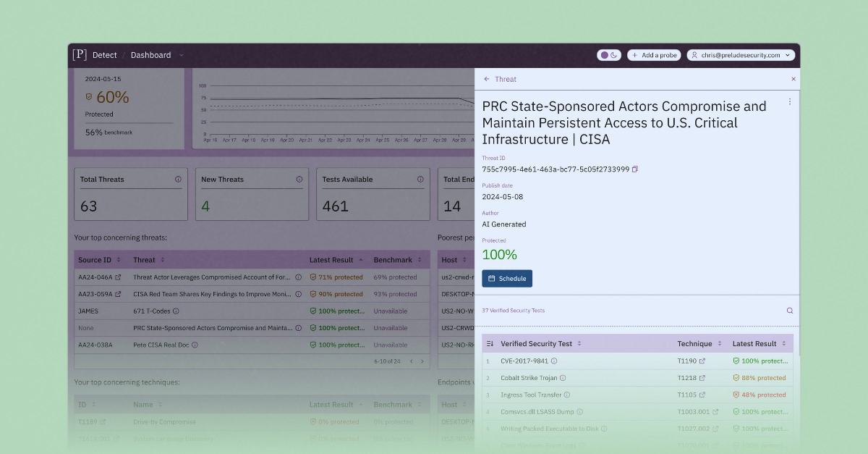868x454 pixels.
Task: Open the 671 T-Codes threat
Action: click(152, 311)
